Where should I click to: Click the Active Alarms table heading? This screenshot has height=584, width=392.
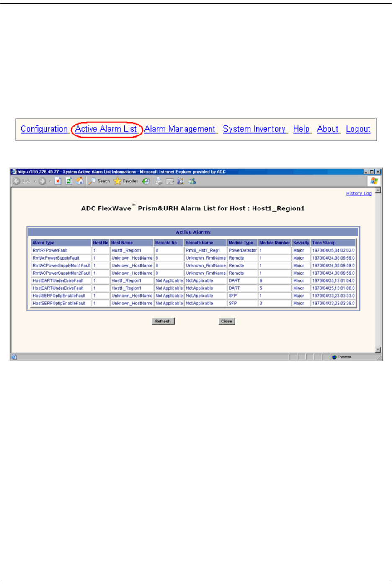click(x=193, y=232)
